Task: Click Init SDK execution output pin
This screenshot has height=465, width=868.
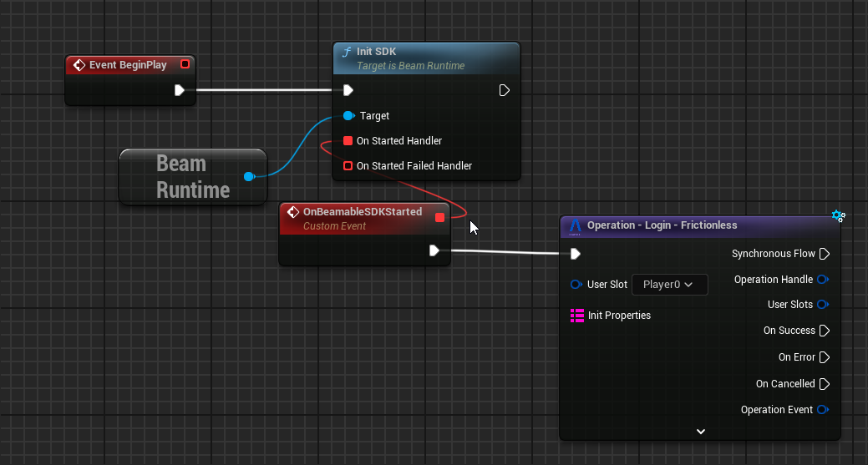Action: click(x=504, y=90)
